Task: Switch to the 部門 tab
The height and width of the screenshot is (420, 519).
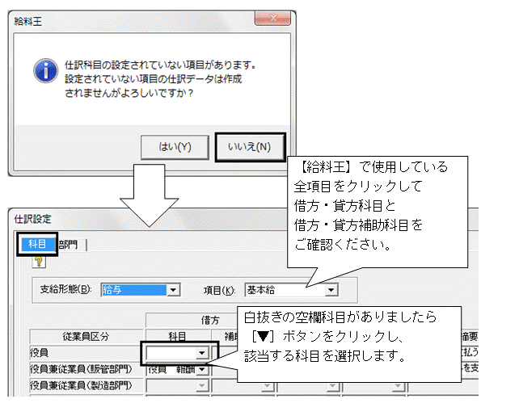Action: click(x=69, y=245)
